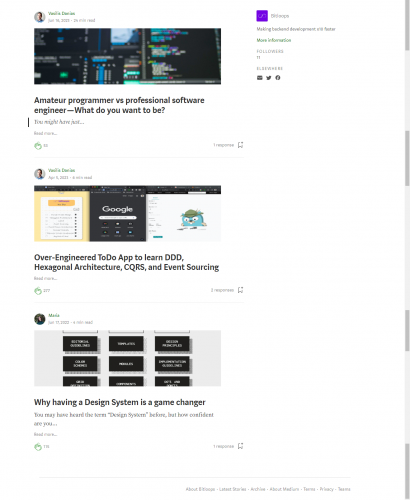Image resolution: width=410 pixels, height=500 pixels.
Task: Open Archive footer link
Action: [x=258, y=489]
